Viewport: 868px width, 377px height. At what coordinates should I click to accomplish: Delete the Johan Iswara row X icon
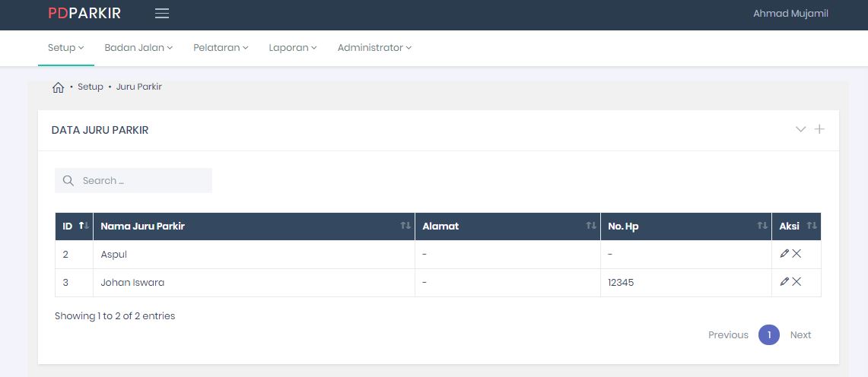click(796, 282)
